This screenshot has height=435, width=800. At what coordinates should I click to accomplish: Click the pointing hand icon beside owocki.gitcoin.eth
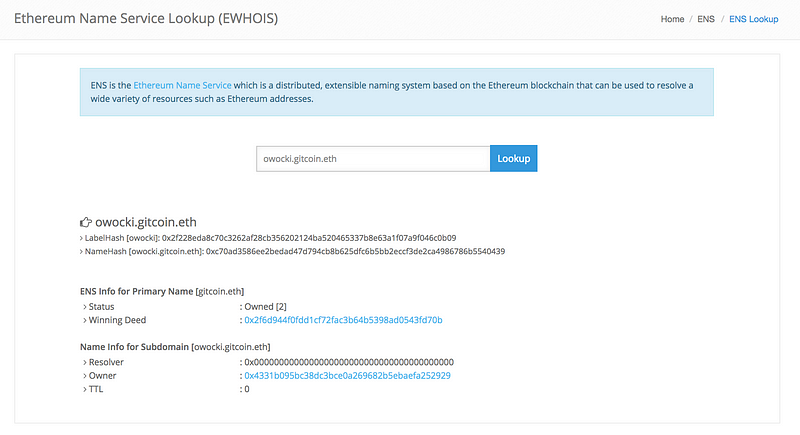(x=86, y=222)
